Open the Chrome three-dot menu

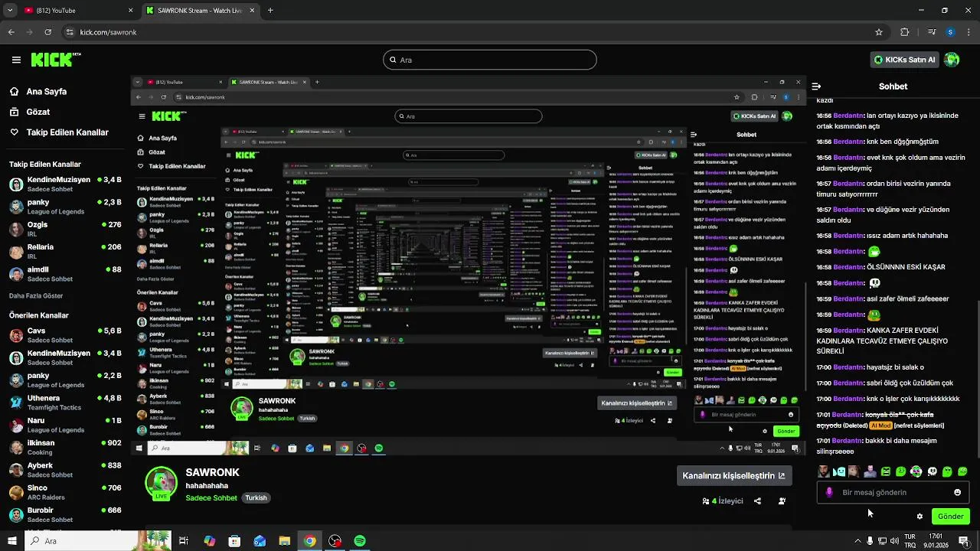[969, 32]
